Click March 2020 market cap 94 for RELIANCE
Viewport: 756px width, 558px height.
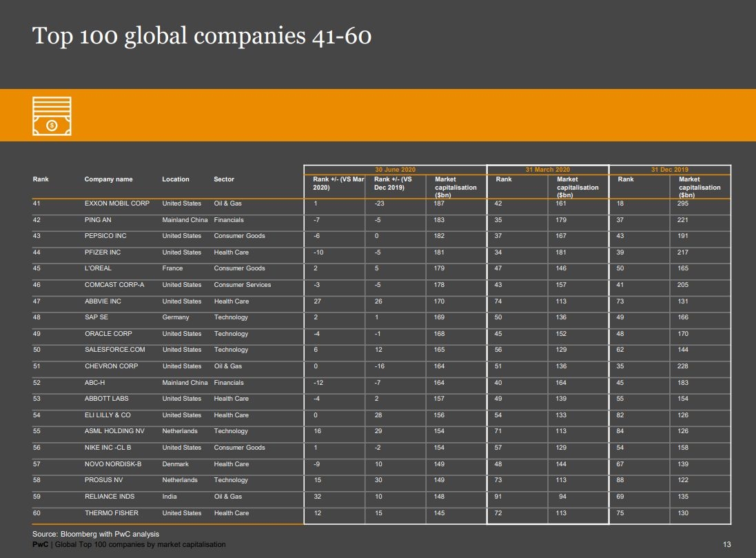coord(562,496)
